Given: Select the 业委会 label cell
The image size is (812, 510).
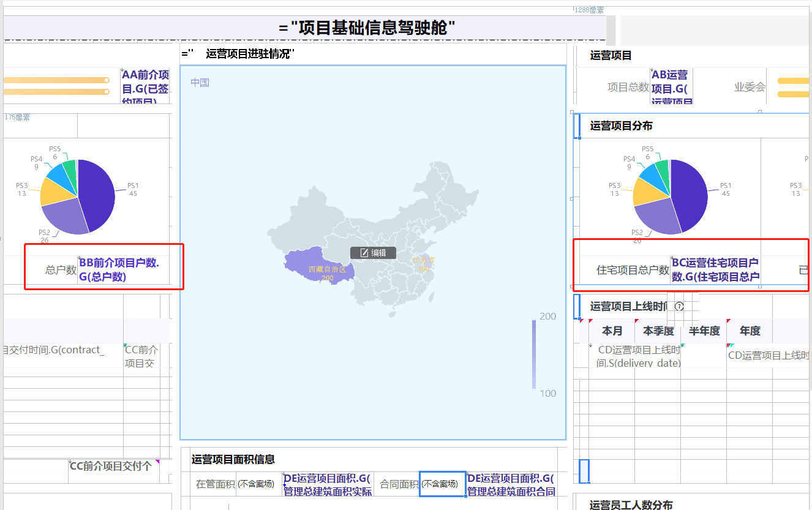Looking at the screenshot, I should (750, 87).
